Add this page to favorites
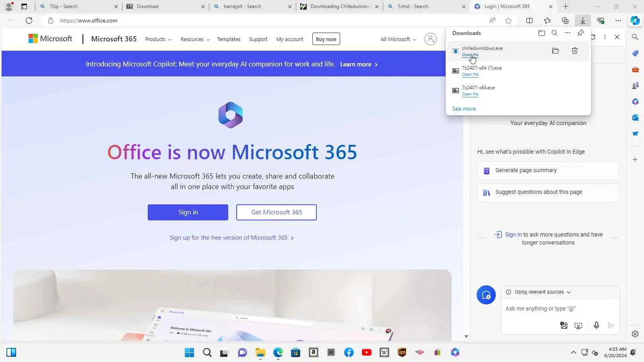644x362 pixels. (508, 21)
